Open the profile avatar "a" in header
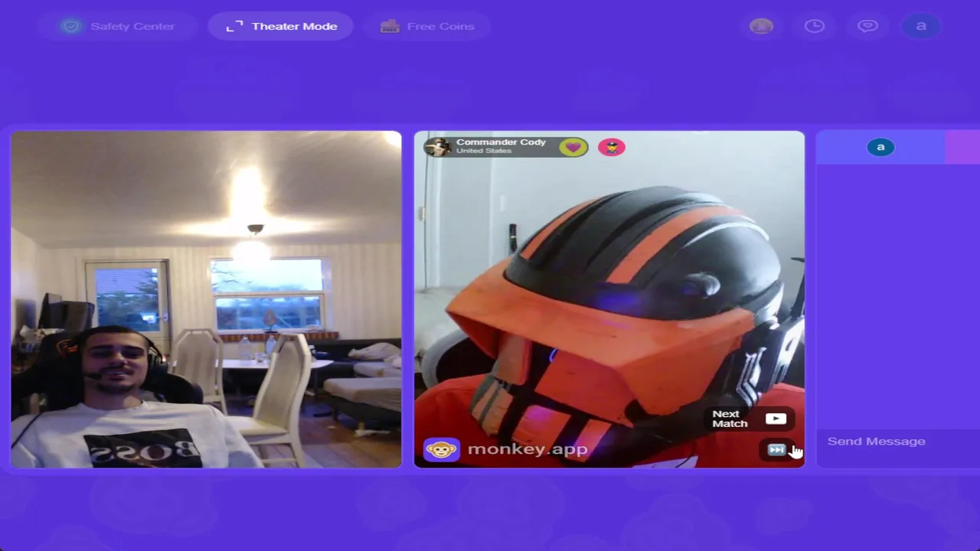 point(921,26)
